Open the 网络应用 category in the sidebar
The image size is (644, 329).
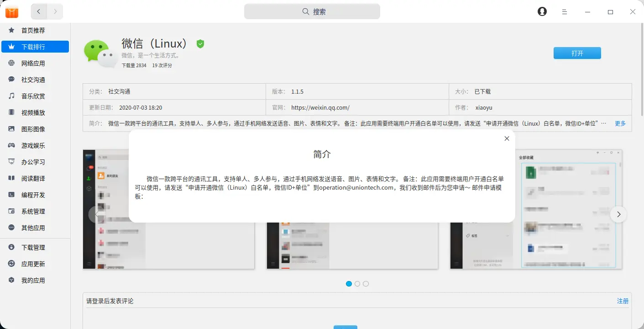click(33, 63)
